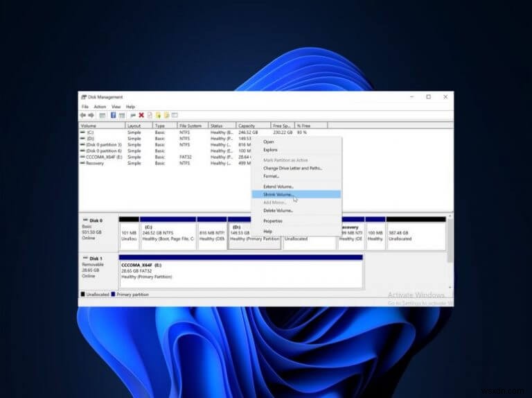
Task: Sort by the Volume column header
Action: point(102,126)
